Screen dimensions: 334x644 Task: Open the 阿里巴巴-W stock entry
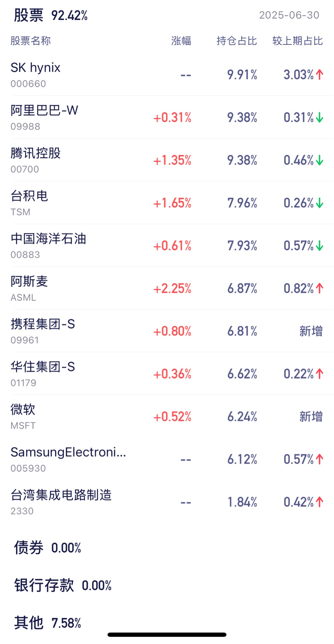[x=167, y=117]
